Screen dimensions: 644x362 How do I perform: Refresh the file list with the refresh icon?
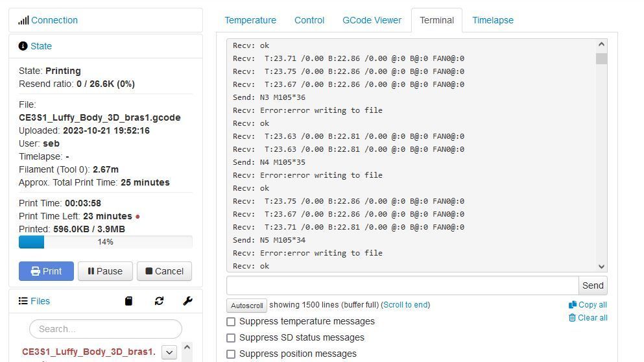(x=159, y=301)
